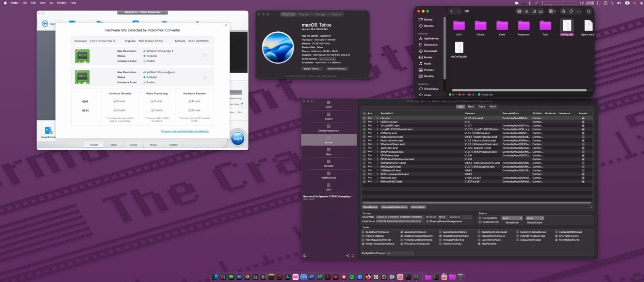Open the Arch selector for VirtualSMC.kext row
Image resolution: width=644 pixels, height=282 pixels.
[372, 126]
